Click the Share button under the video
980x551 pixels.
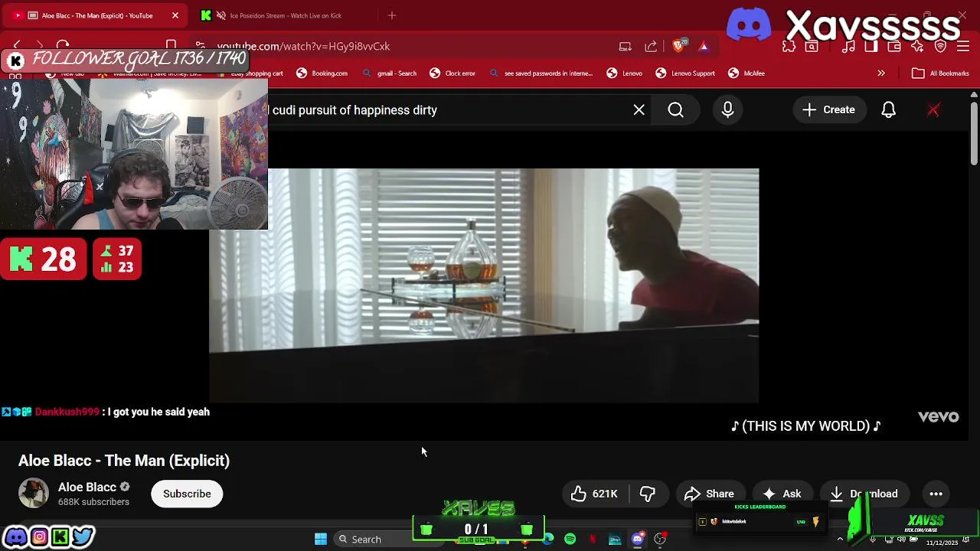(x=710, y=494)
